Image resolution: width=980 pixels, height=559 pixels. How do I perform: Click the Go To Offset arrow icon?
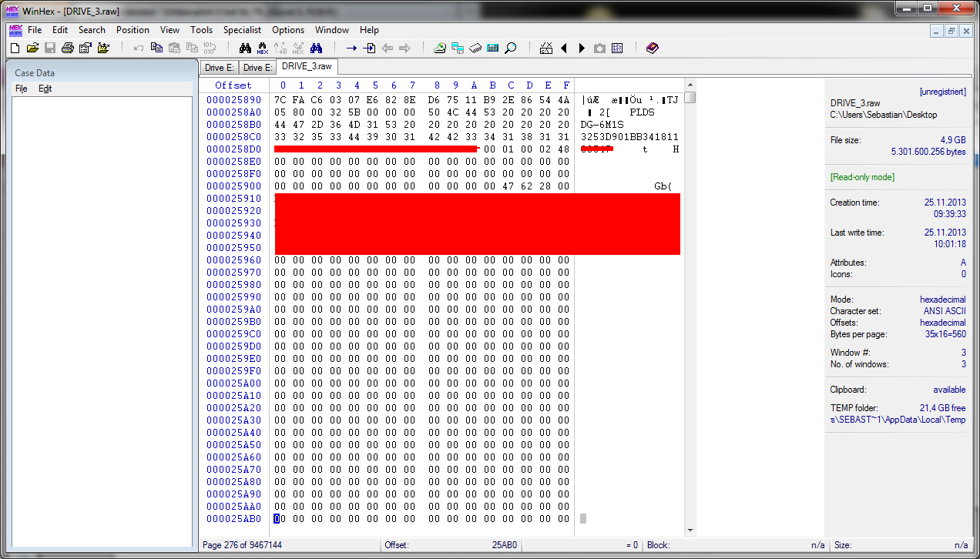click(351, 48)
